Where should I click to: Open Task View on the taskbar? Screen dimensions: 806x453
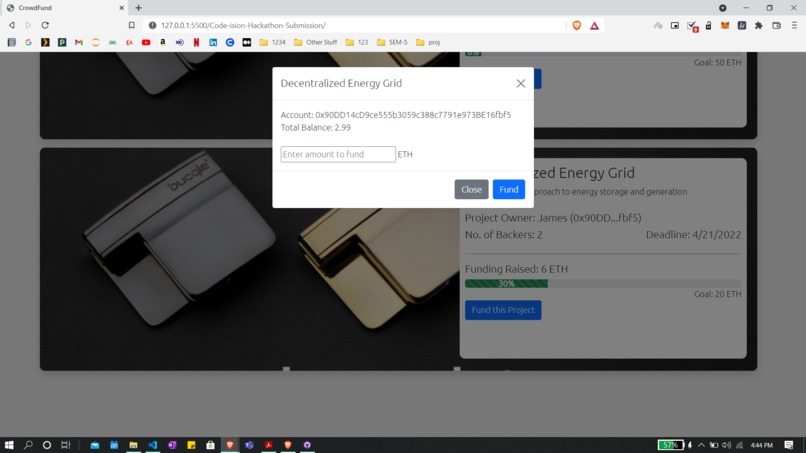point(65,445)
